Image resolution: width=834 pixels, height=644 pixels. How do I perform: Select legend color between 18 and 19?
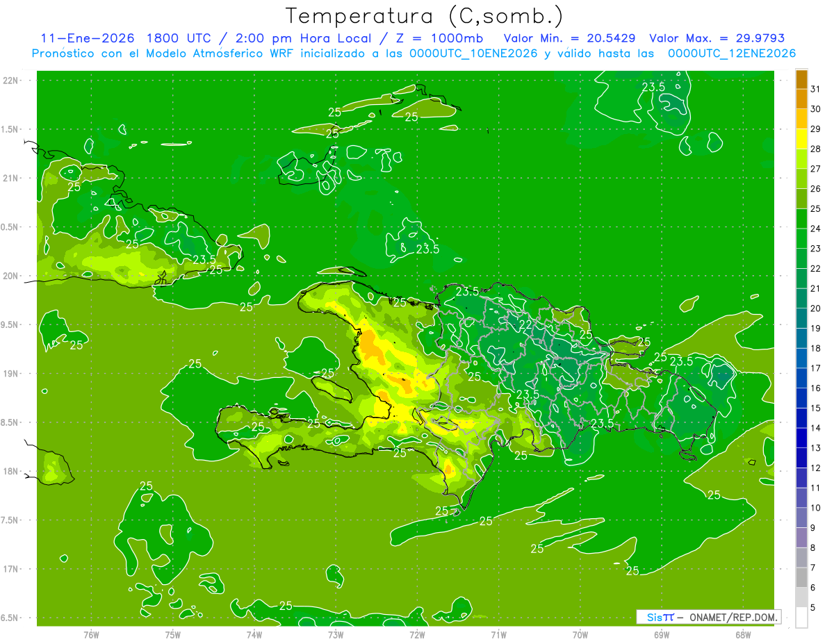tap(801, 338)
